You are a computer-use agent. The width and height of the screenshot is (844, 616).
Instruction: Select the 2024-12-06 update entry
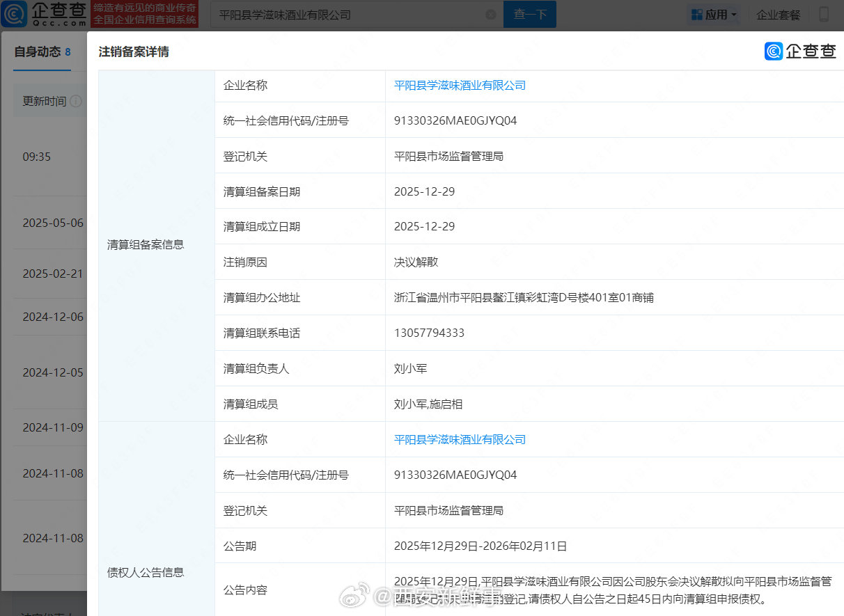coord(53,317)
